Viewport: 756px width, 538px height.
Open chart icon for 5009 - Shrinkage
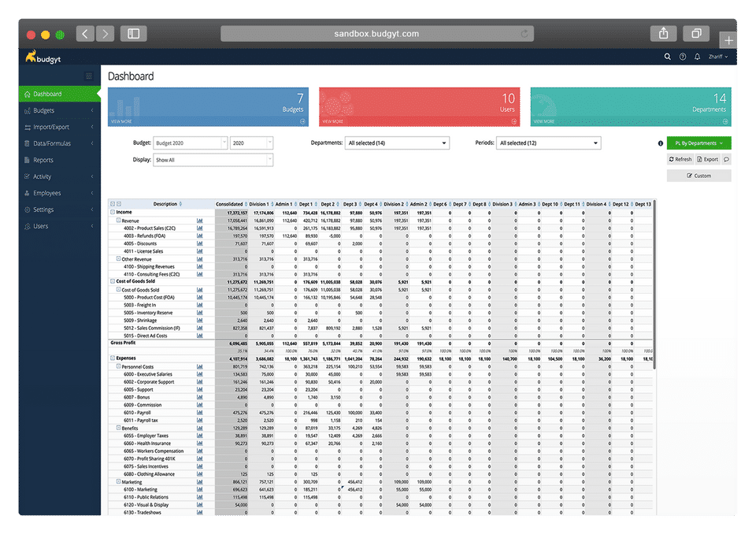(x=199, y=320)
